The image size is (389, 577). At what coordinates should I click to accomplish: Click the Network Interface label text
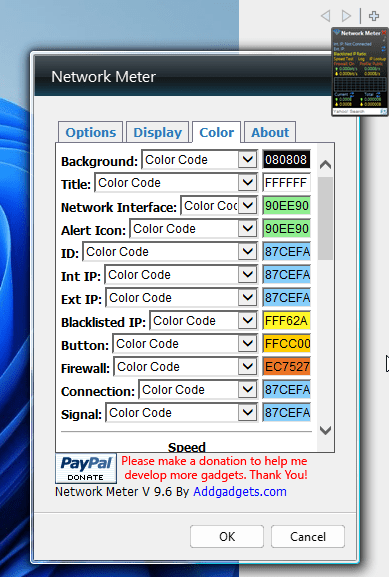click(x=119, y=207)
